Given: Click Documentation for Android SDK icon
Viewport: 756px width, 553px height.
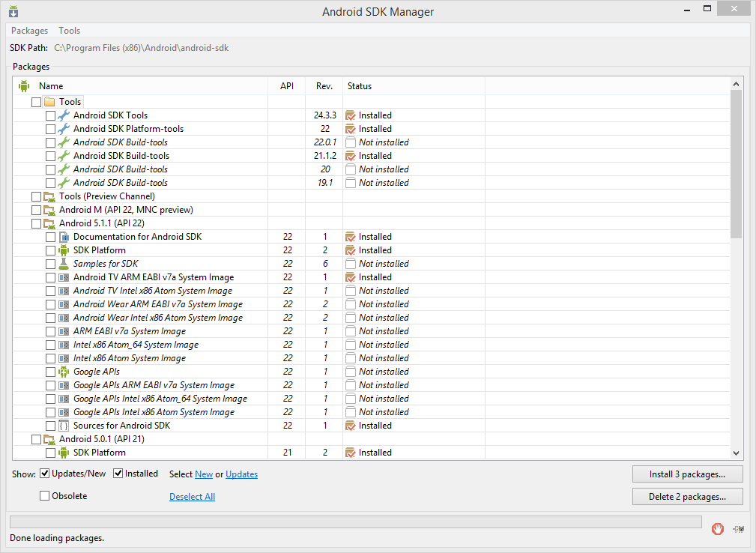Looking at the screenshot, I should pyautogui.click(x=64, y=237).
